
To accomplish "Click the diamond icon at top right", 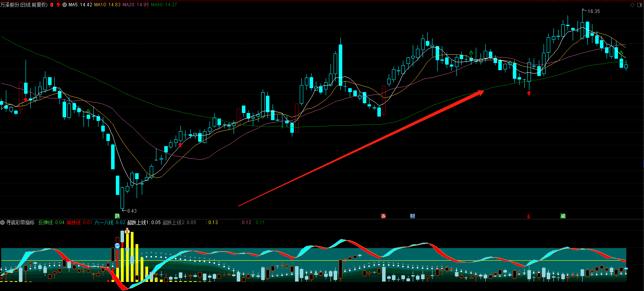I will click(633, 5).
